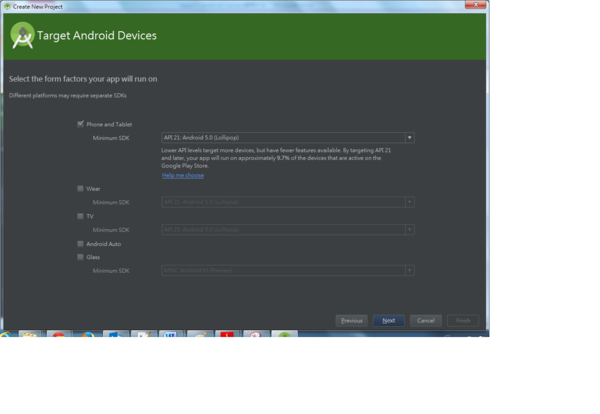The height and width of the screenshot is (414, 600).
Task: Click the Android Studio logo in the green header
Action: [x=22, y=36]
